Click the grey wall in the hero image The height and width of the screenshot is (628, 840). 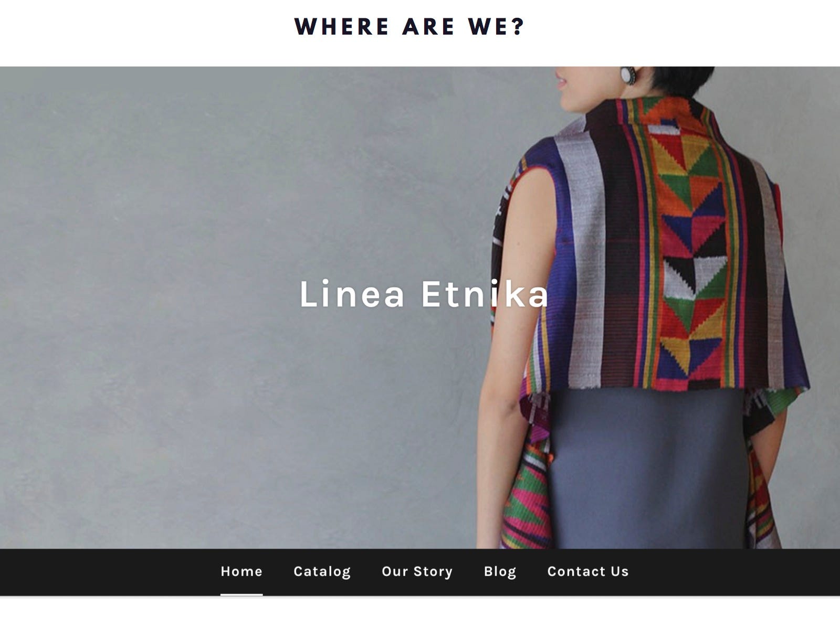click(x=236, y=210)
